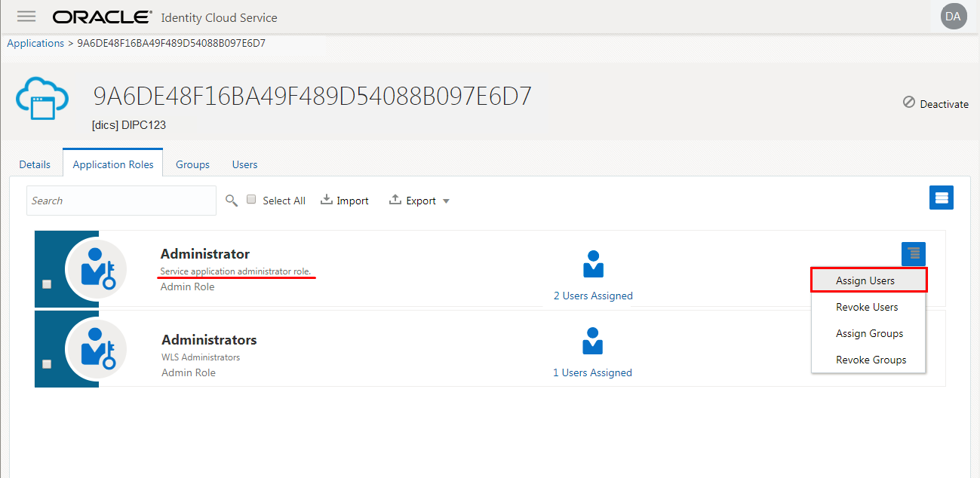Click the WLS Administrators description
This screenshot has width=980, height=478.
(x=201, y=357)
